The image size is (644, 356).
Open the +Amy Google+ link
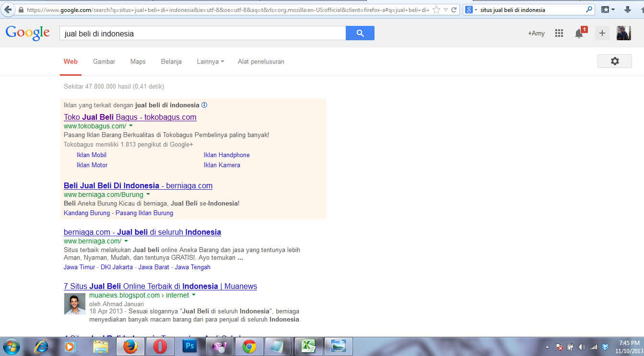[x=536, y=33]
